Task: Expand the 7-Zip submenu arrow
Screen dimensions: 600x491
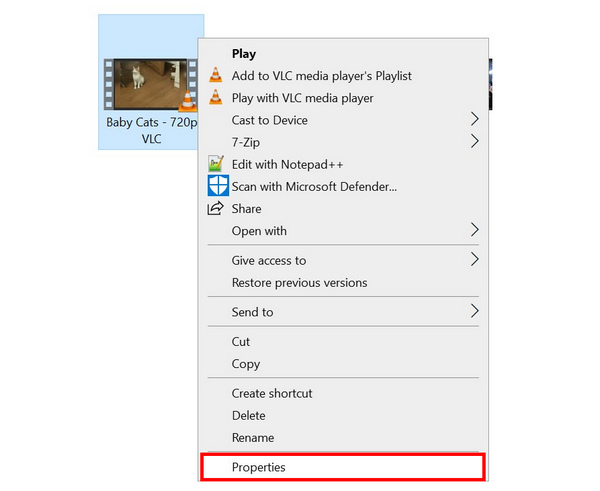Action: (x=474, y=142)
